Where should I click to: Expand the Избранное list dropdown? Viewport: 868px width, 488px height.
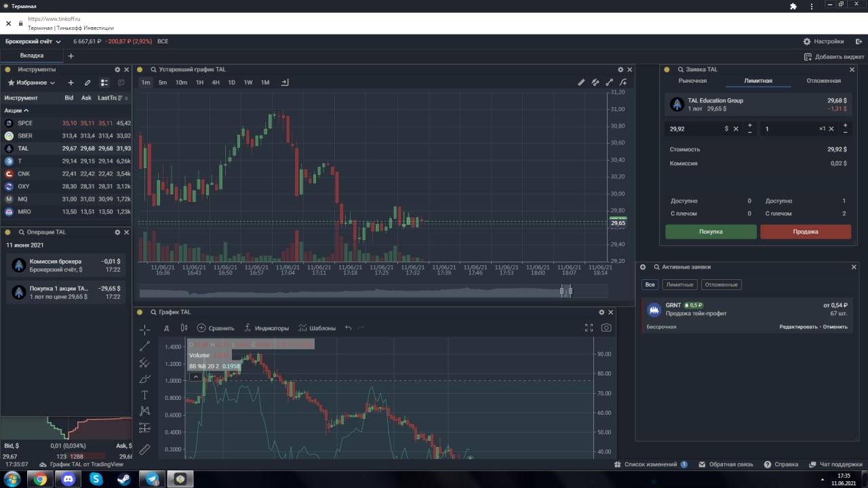(x=31, y=83)
